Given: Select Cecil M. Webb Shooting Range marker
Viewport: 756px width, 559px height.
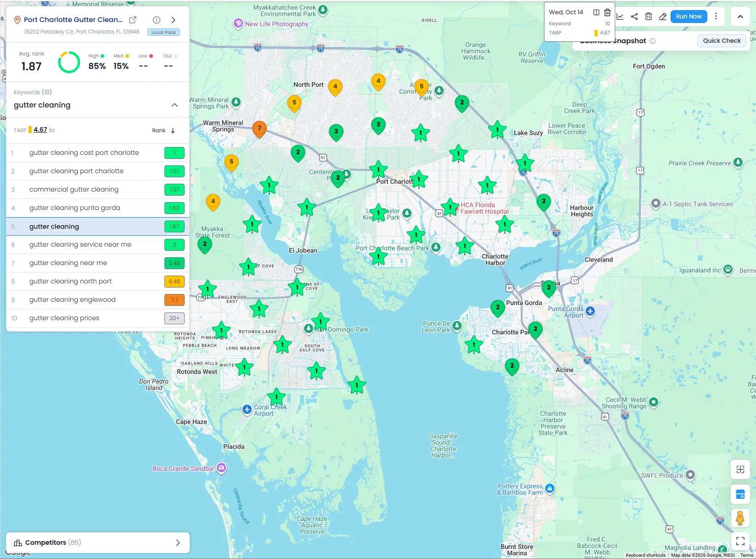Looking at the screenshot, I should click(654, 402).
